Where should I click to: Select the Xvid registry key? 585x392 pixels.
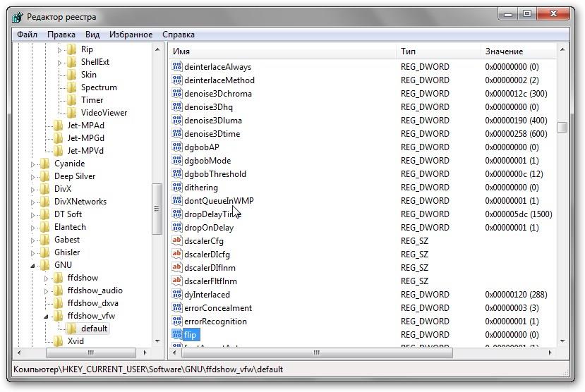[x=75, y=341]
